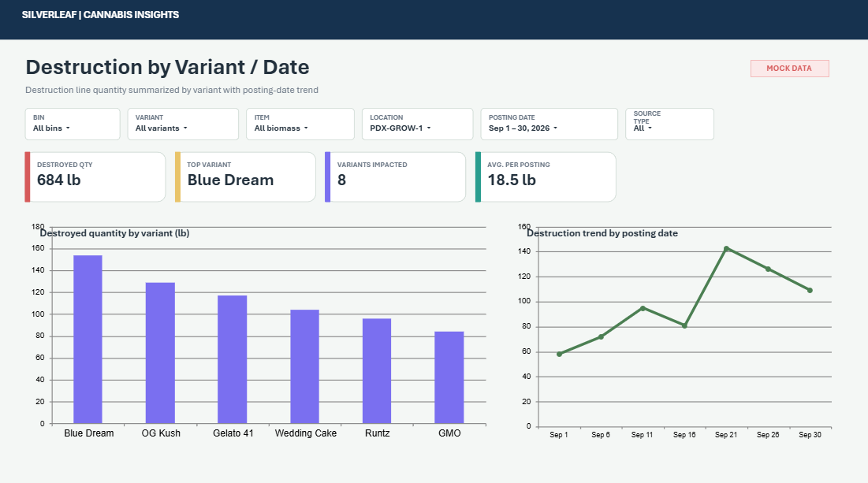
Task: Click the OG Kush bar
Action: [x=161, y=353]
